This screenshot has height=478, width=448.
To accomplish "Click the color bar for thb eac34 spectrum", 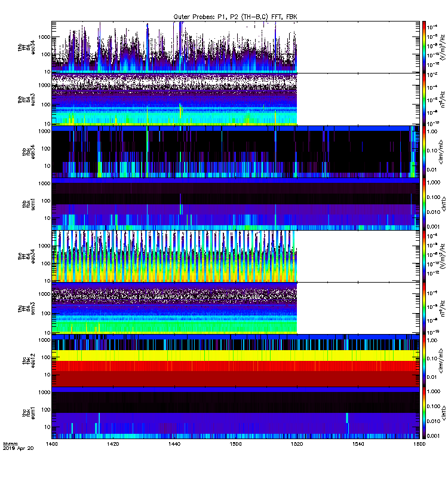I will (424, 47).
